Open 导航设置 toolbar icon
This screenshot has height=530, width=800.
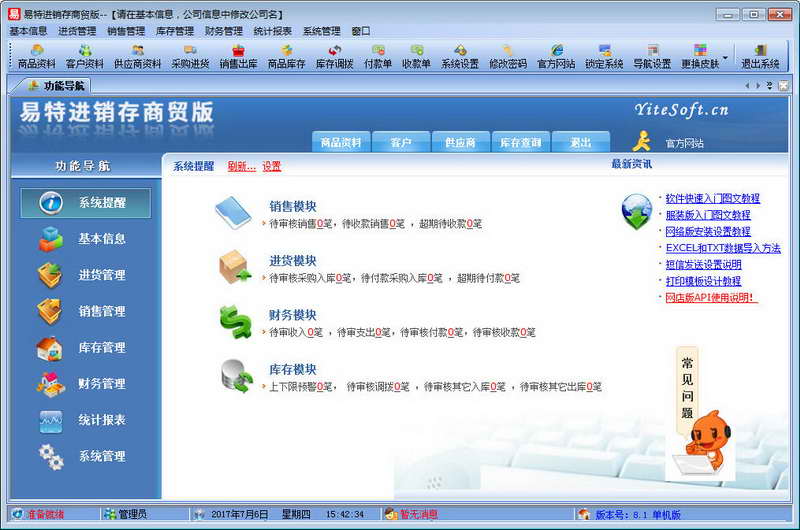(652, 57)
